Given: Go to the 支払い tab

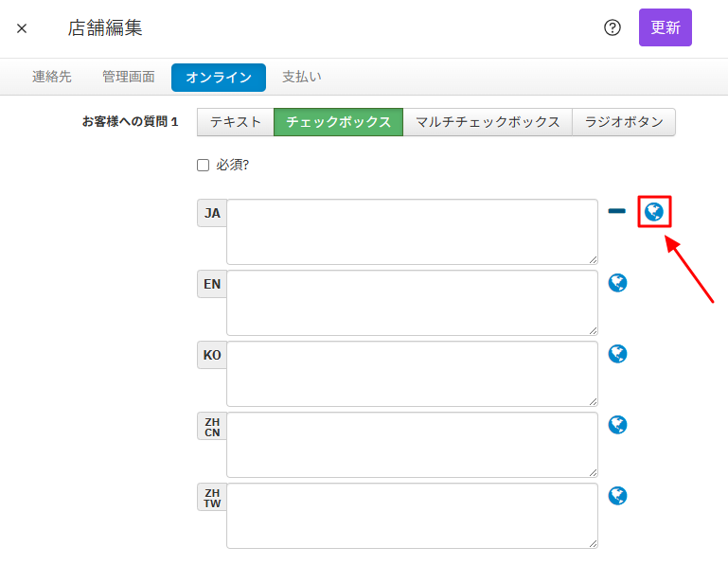Looking at the screenshot, I should (301, 78).
